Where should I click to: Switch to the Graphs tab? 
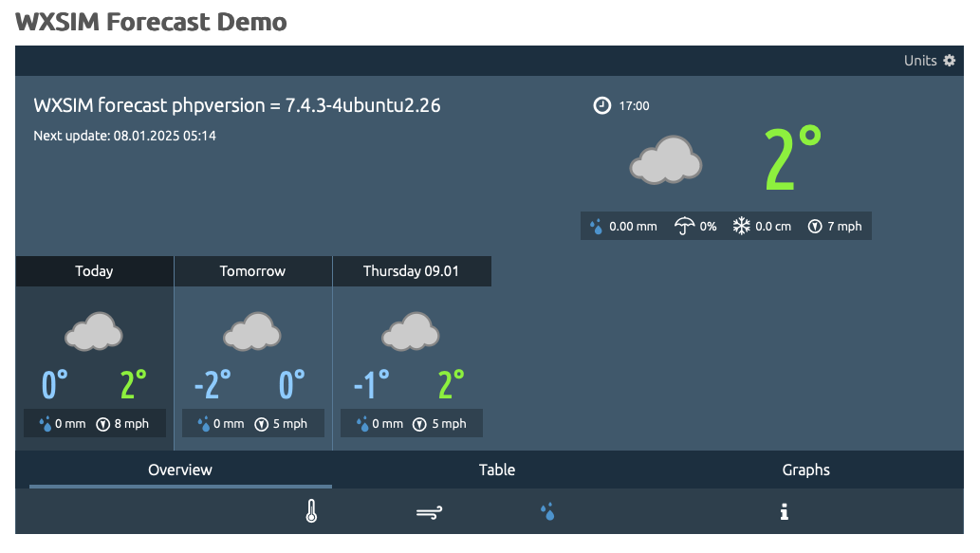point(805,470)
